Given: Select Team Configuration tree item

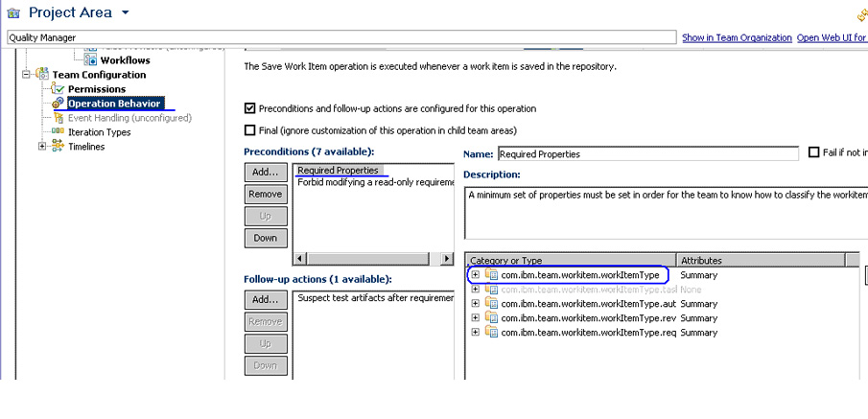Looking at the screenshot, I should click(99, 75).
